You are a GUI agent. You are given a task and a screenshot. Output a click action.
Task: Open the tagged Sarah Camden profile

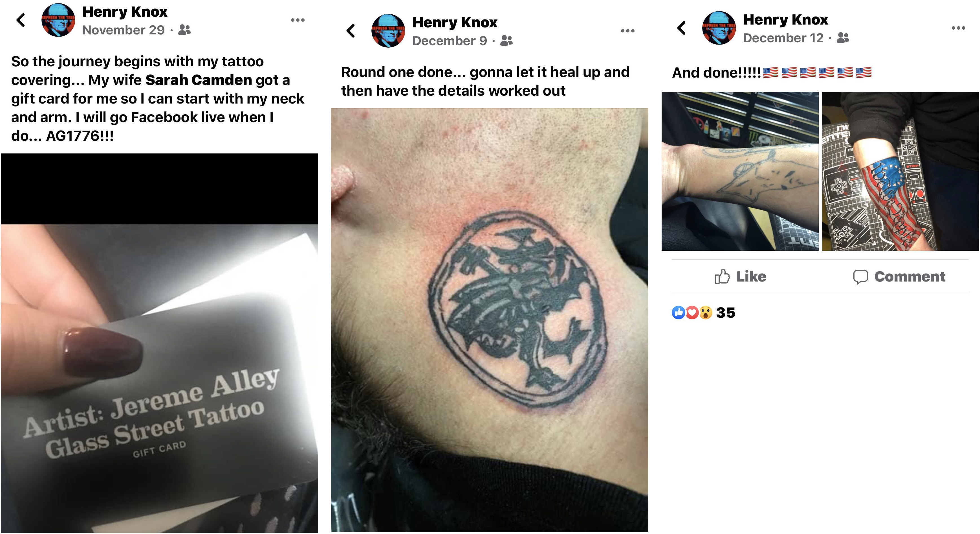199,80
